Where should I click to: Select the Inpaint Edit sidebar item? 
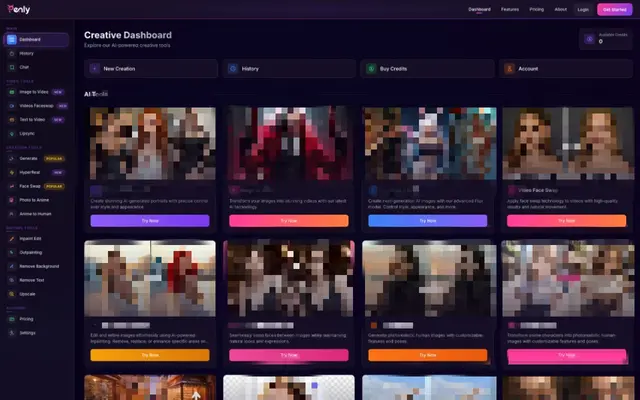pos(30,238)
